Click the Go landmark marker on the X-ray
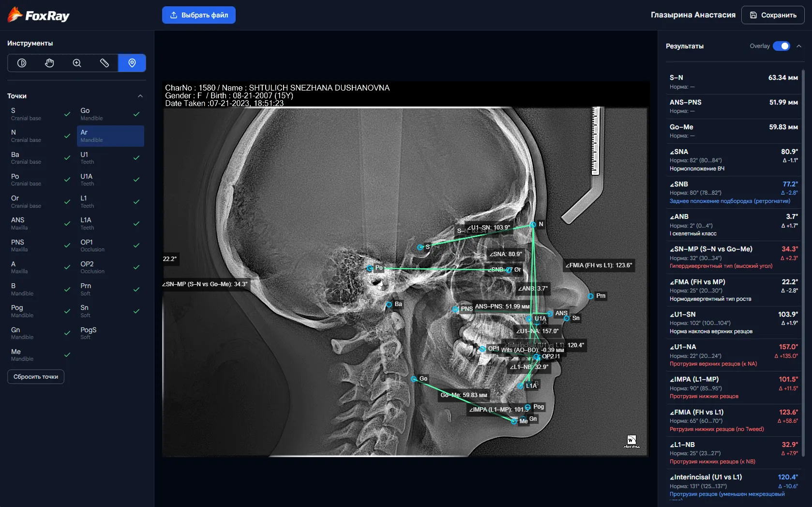Viewport: 812px width, 507px height. click(x=414, y=379)
